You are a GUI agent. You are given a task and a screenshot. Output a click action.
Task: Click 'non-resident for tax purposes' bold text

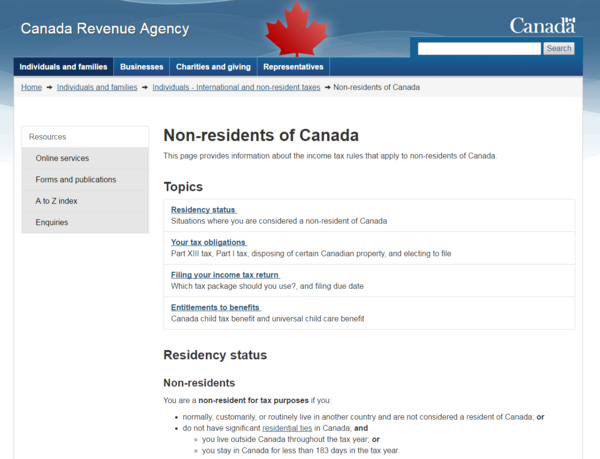[253, 400]
